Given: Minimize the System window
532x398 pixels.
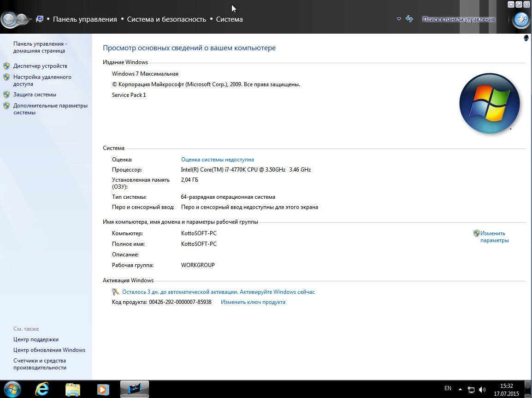Looking at the screenshot, I should click(x=511, y=4).
